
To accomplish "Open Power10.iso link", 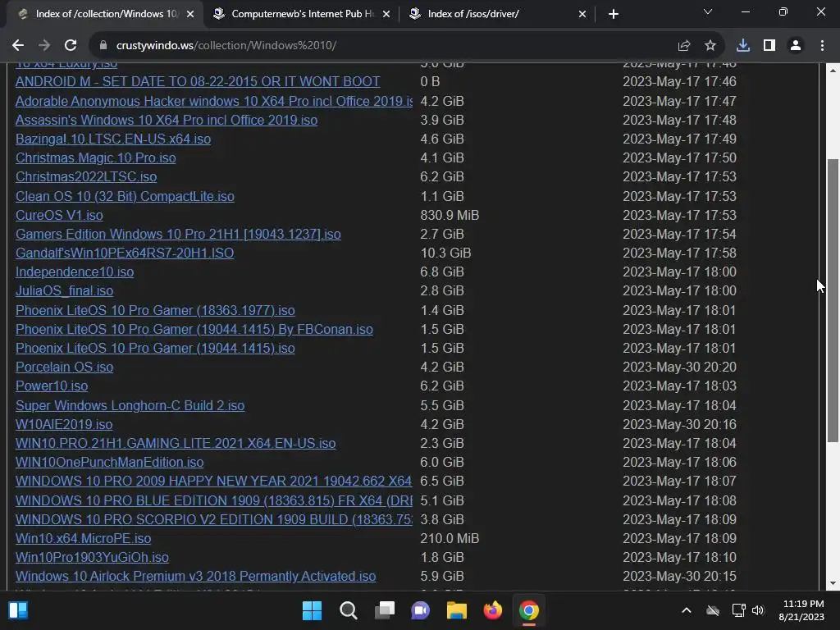I will coord(52,386).
